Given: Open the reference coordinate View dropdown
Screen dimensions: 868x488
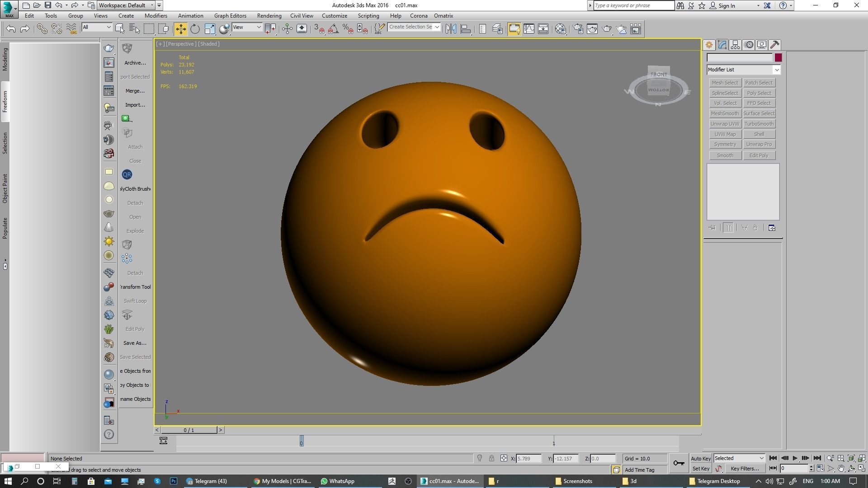Looking at the screenshot, I should click(x=247, y=27).
